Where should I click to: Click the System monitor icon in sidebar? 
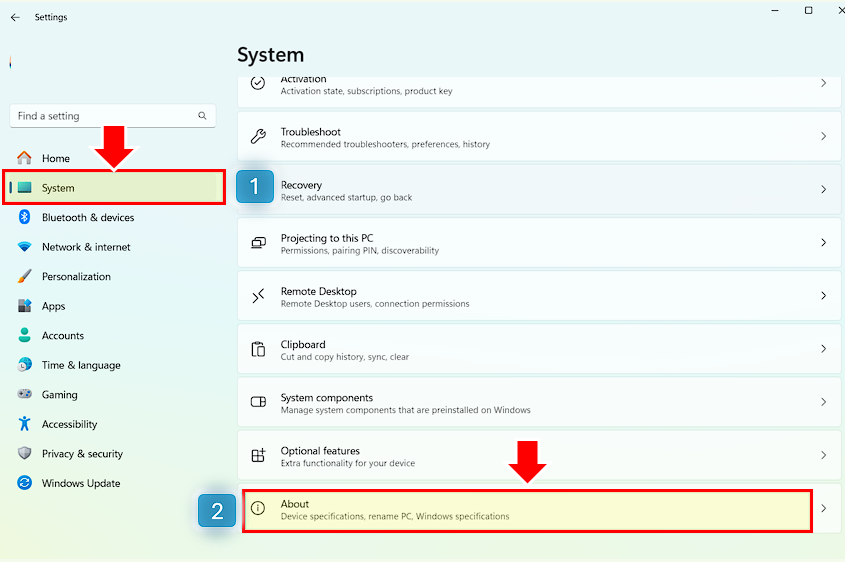(24, 188)
